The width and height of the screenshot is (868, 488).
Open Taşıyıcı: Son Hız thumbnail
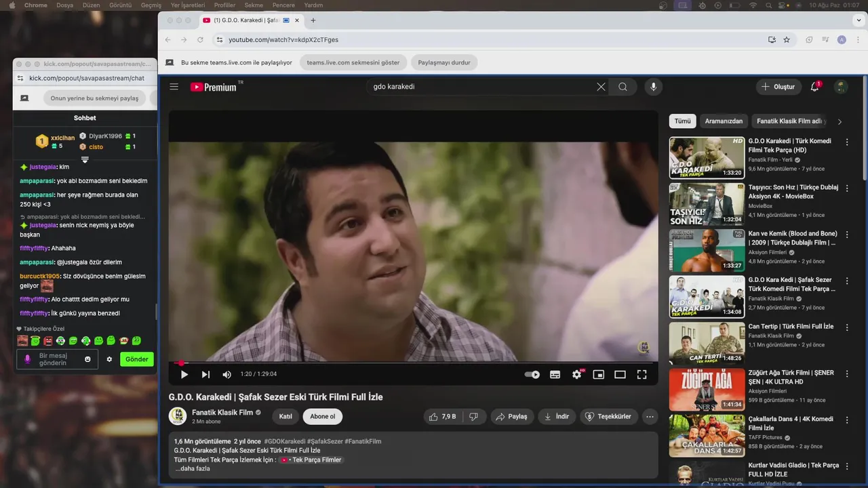[x=707, y=204]
